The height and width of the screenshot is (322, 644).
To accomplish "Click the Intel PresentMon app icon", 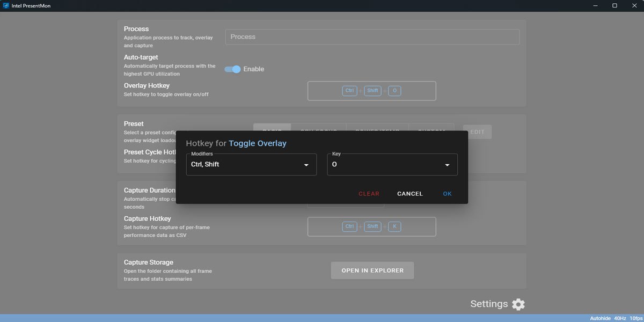I will [6, 5].
